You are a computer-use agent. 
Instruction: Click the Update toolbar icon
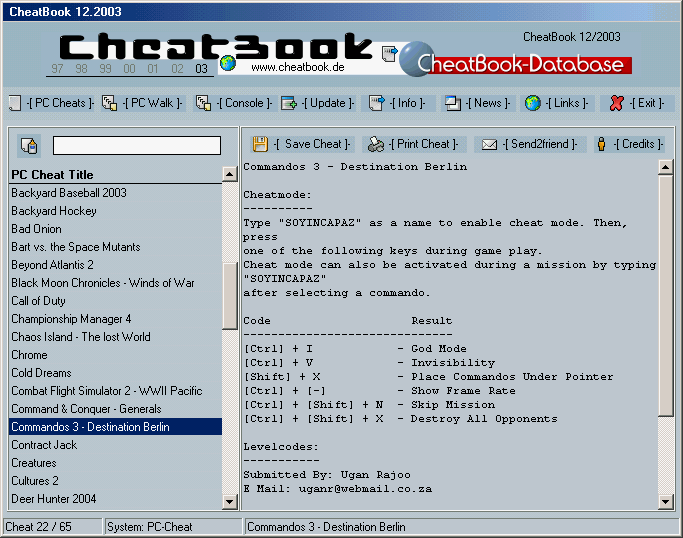[x=289, y=103]
